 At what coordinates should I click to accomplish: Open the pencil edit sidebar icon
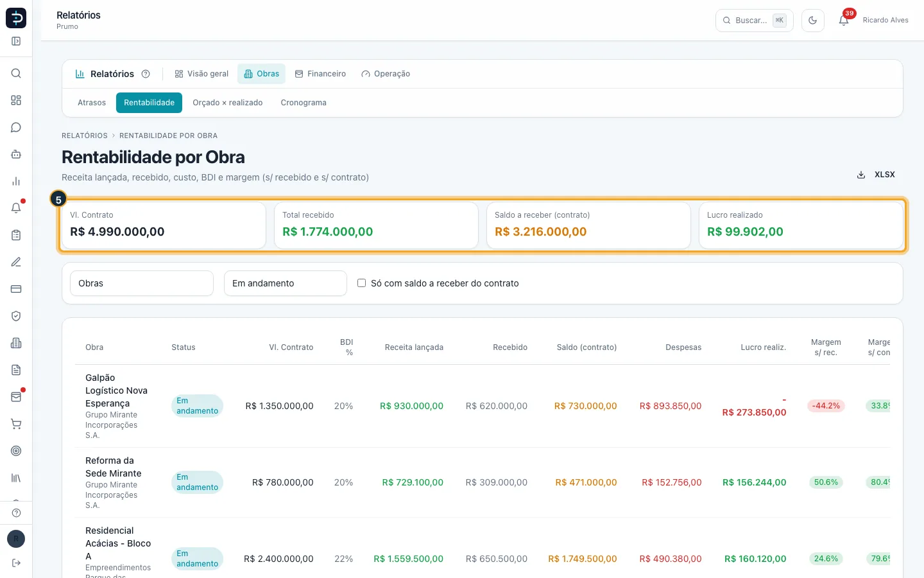pyautogui.click(x=16, y=262)
